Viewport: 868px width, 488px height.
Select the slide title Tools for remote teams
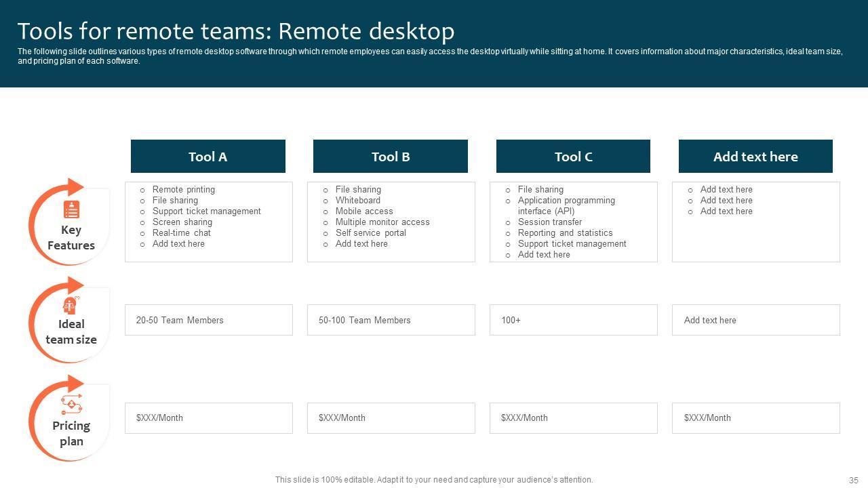pos(236,31)
